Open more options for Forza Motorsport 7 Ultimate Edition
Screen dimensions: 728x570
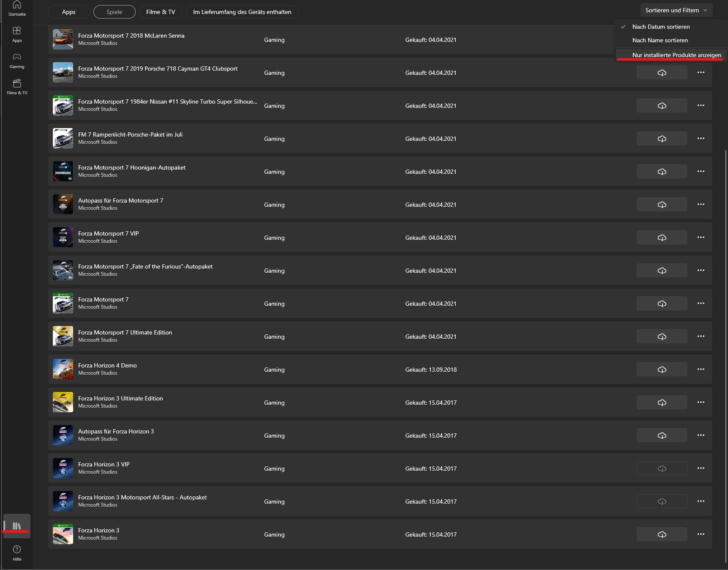(701, 336)
